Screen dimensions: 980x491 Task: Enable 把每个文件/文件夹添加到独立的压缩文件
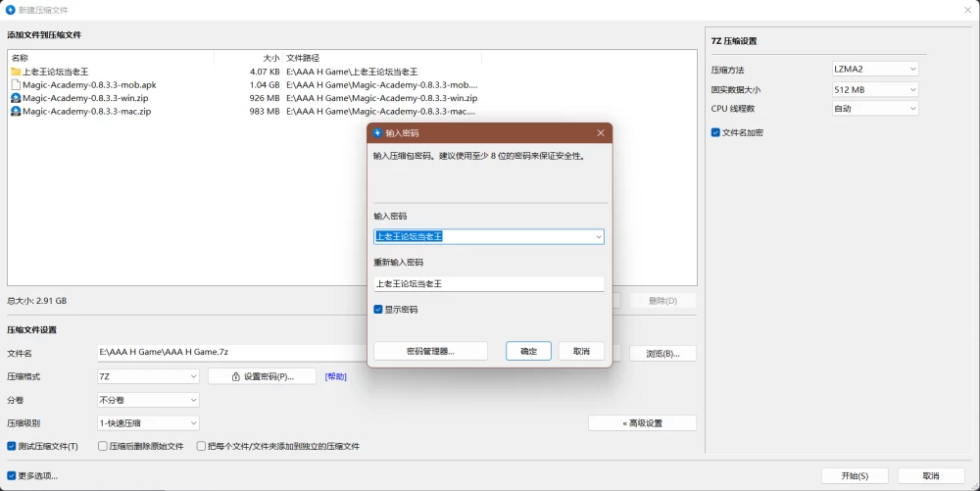[201, 446]
